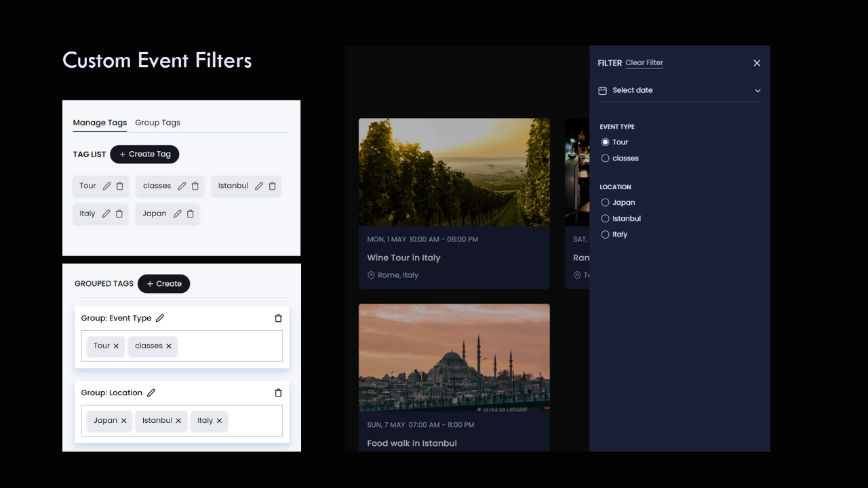The image size is (868, 488).
Task: Rename Group: Event Type via pencil icon
Action: coord(160,318)
